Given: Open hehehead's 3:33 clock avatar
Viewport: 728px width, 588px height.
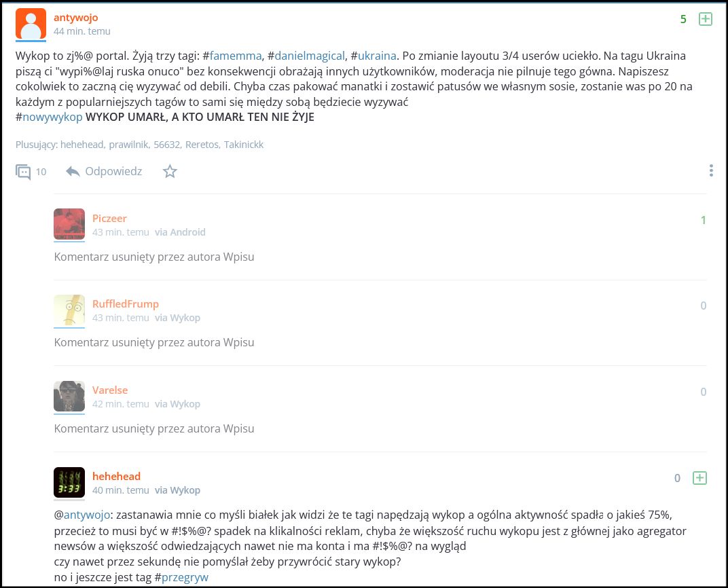Looking at the screenshot, I should [69, 483].
